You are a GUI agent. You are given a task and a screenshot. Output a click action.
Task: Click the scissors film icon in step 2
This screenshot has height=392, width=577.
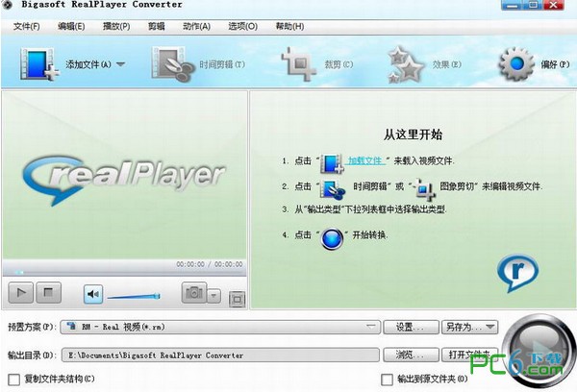click(x=333, y=189)
